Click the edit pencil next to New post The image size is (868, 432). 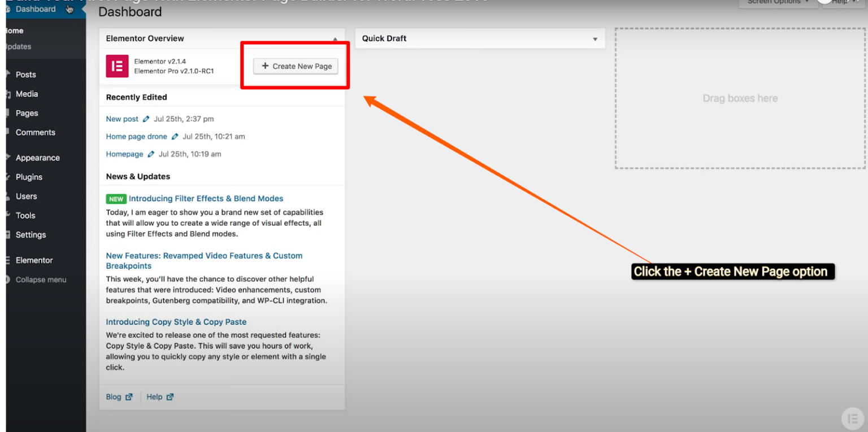click(146, 119)
